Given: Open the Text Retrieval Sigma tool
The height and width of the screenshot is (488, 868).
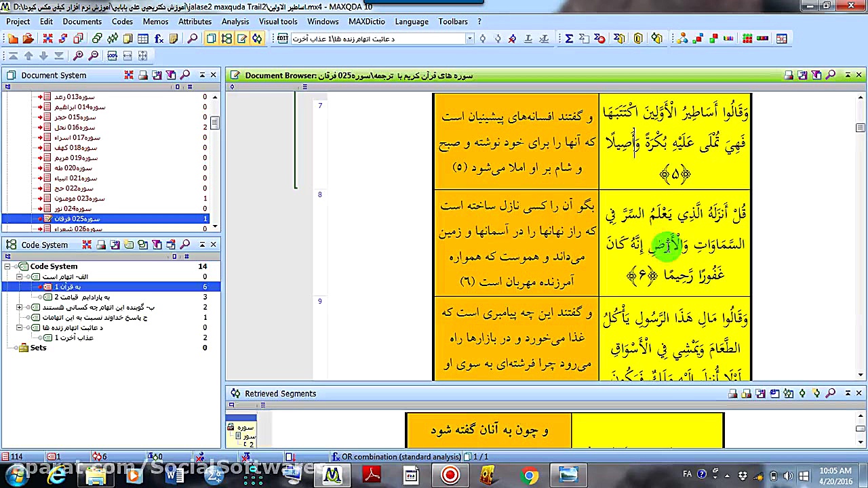Looking at the screenshot, I should click(569, 39).
